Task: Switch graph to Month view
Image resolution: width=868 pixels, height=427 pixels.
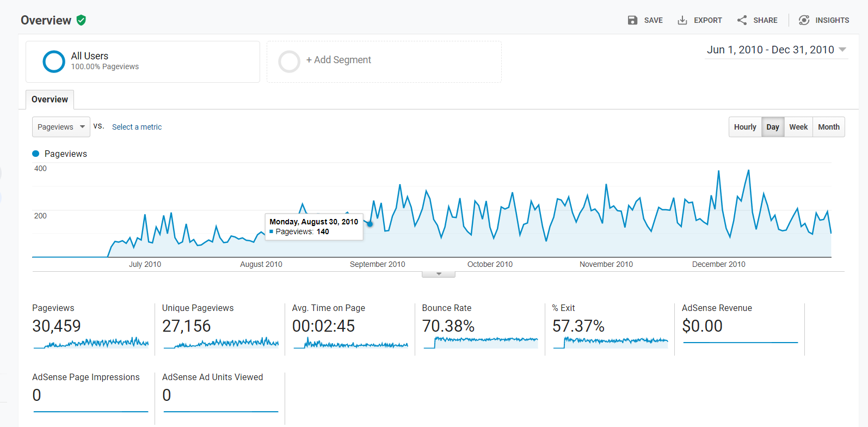Action: click(x=829, y=127)
